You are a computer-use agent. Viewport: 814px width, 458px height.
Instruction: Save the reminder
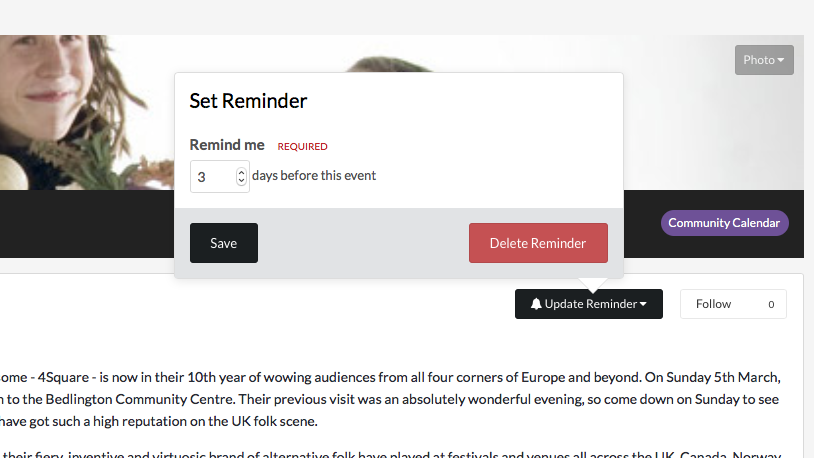click(x=224, y=243)
